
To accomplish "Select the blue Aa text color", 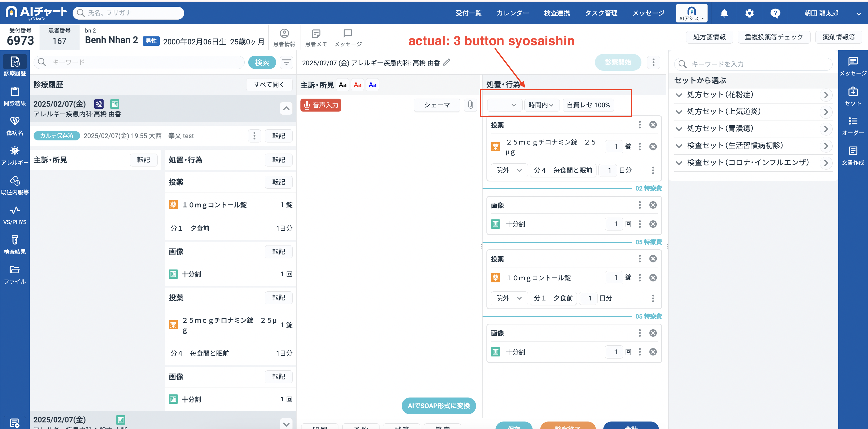I will pyautogui.click(x=372, y=85).
